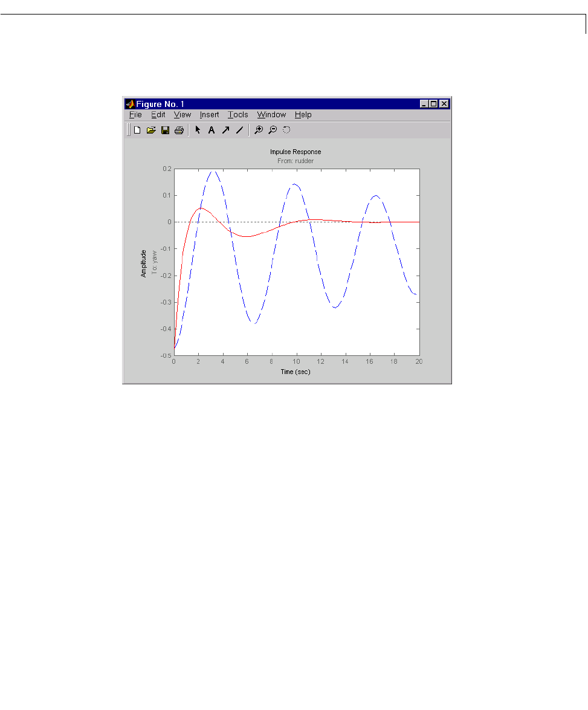Open the View menu
The image size is (588, 710).
[183, 115]
